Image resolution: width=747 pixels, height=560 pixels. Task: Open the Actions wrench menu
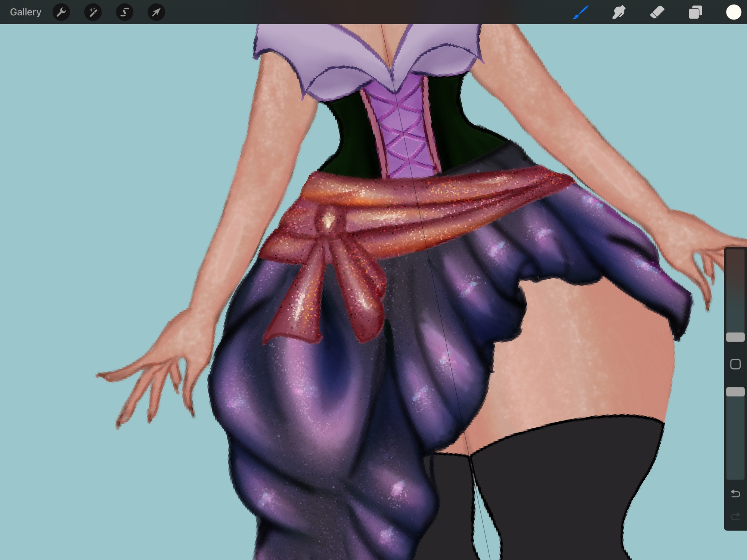point(61,12)
